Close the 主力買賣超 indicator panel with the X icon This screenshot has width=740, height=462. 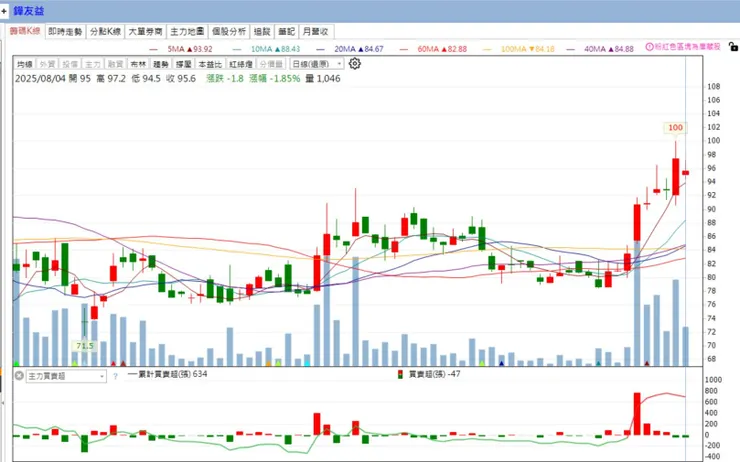19,376
